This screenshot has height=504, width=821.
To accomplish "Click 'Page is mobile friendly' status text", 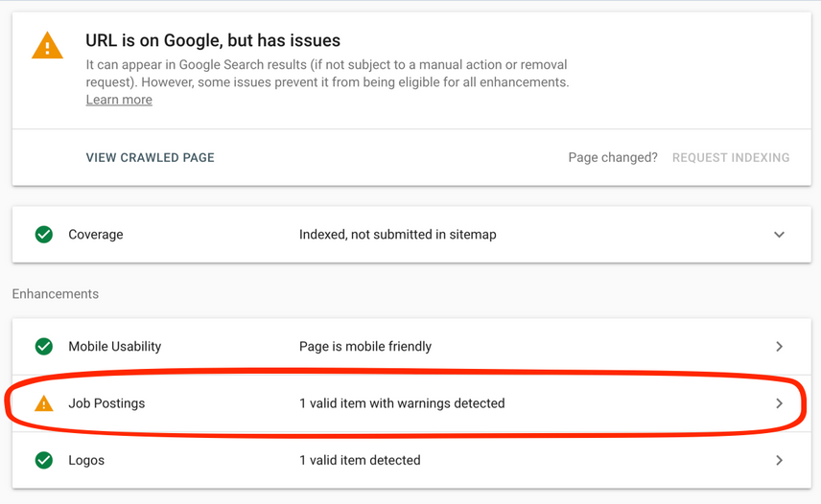I will pos(365,346).
